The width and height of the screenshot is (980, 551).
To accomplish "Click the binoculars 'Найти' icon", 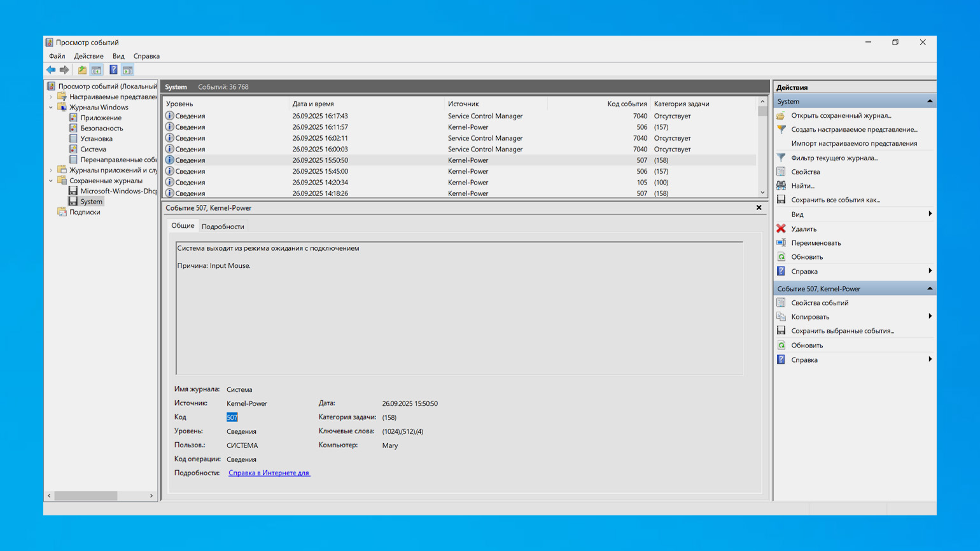I will [x=781, y=186].
